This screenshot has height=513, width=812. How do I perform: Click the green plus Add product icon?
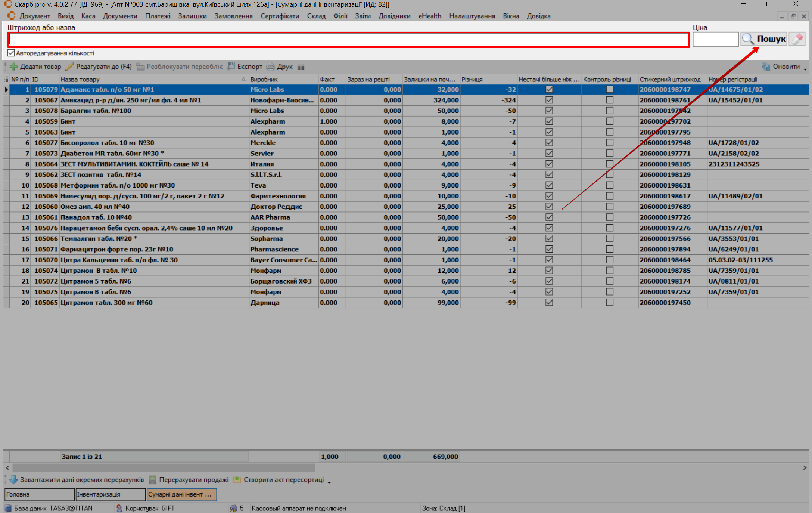(x=14, y=67)
